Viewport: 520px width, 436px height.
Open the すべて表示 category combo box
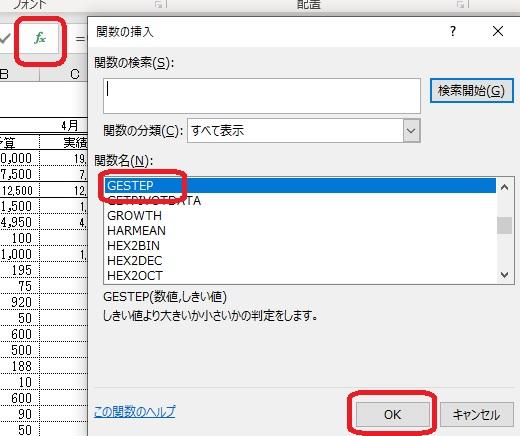[x=304, y=131]
